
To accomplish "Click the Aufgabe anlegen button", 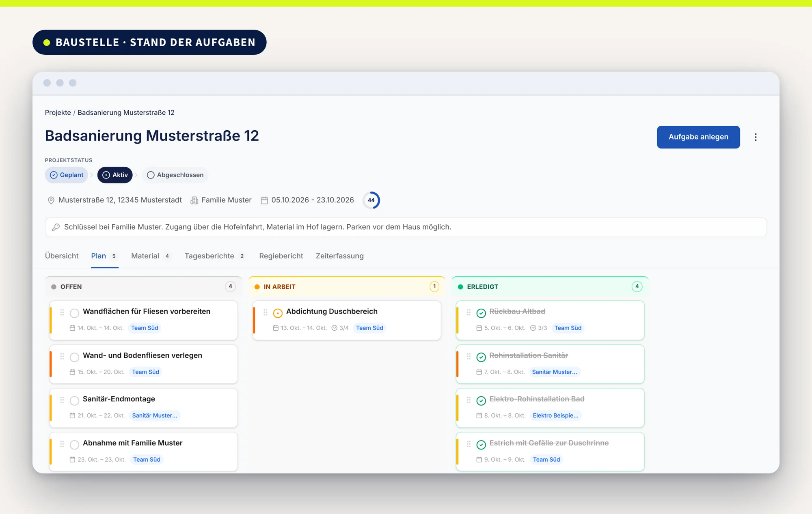I will pos(698,137).
